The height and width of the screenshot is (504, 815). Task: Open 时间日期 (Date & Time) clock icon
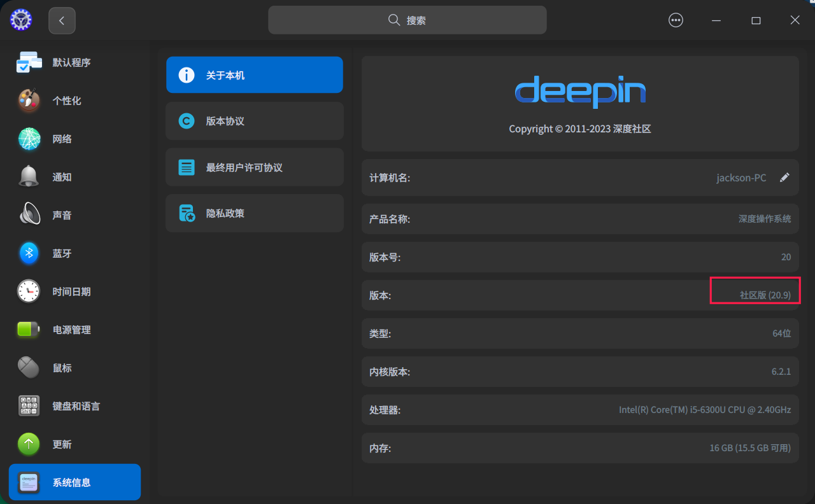29,291
